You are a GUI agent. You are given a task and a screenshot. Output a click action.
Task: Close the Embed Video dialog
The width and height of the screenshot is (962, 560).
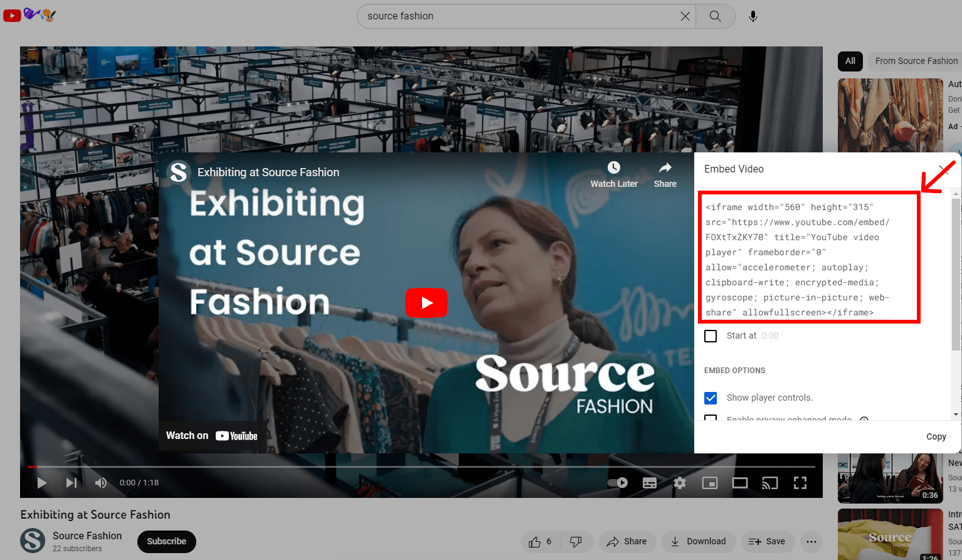944,169
